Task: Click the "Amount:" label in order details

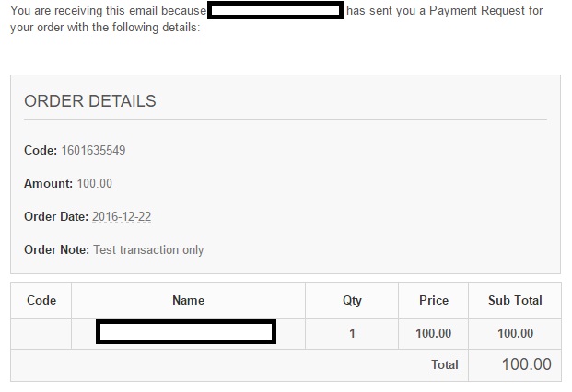Action: (x=48, y=183)
